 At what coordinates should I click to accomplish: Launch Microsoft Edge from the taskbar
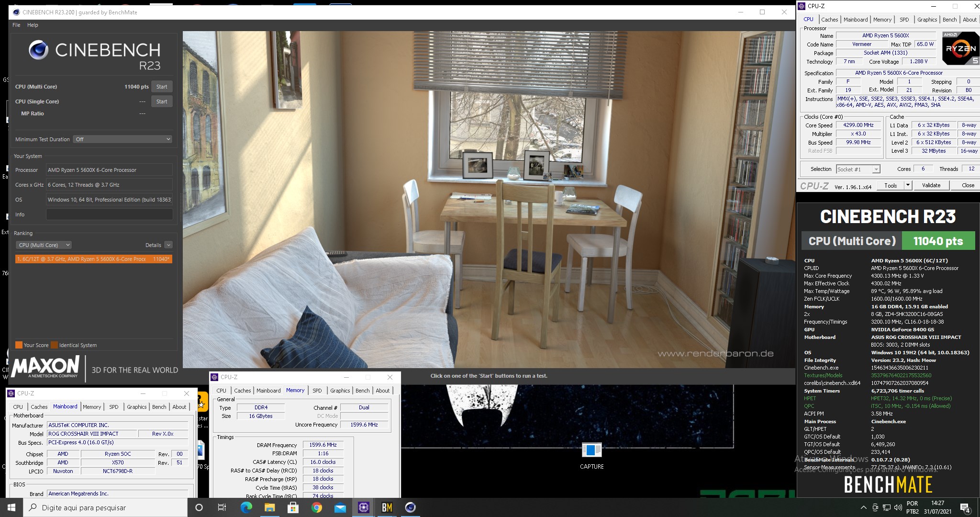click(x=246, y=507)
